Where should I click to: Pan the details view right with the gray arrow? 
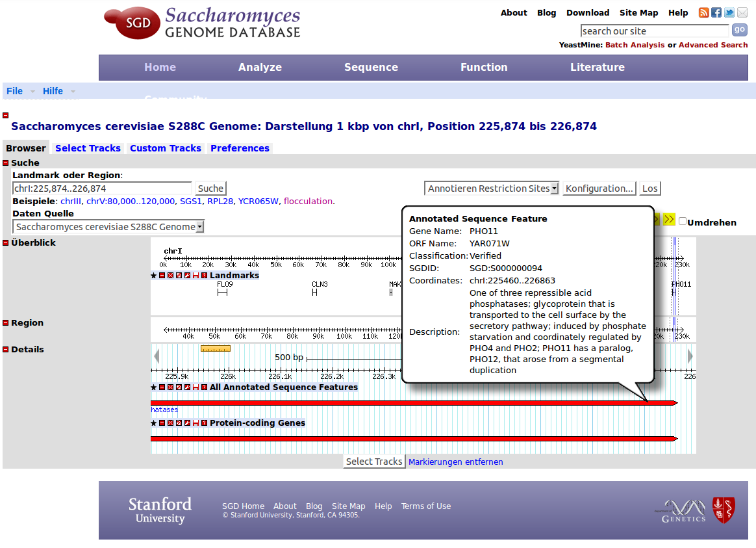[690, 356]
